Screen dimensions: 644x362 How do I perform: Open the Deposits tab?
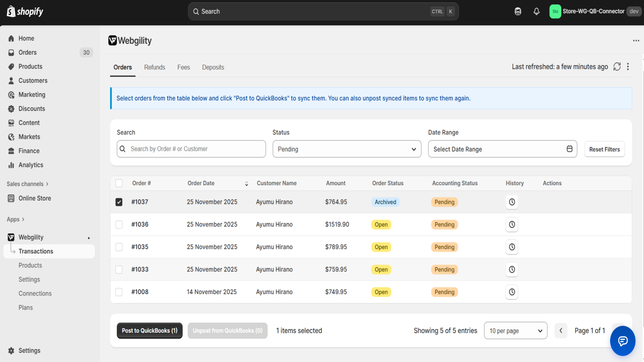coord(213,67)
